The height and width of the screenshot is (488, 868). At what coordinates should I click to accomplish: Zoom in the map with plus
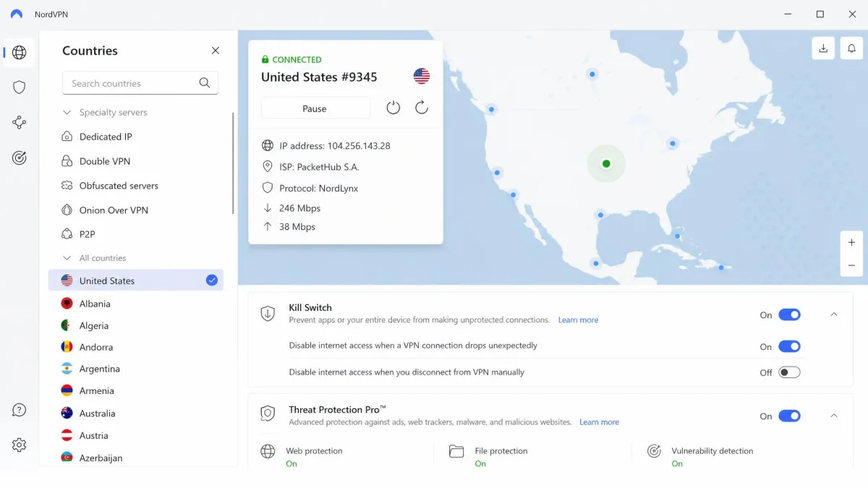[x=852, y=243]
